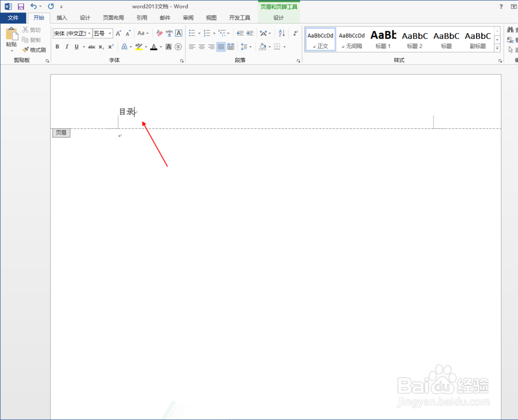Click the Increase Indent icon
The height and width of the screenshot is (420, 518).
point(250,33)
